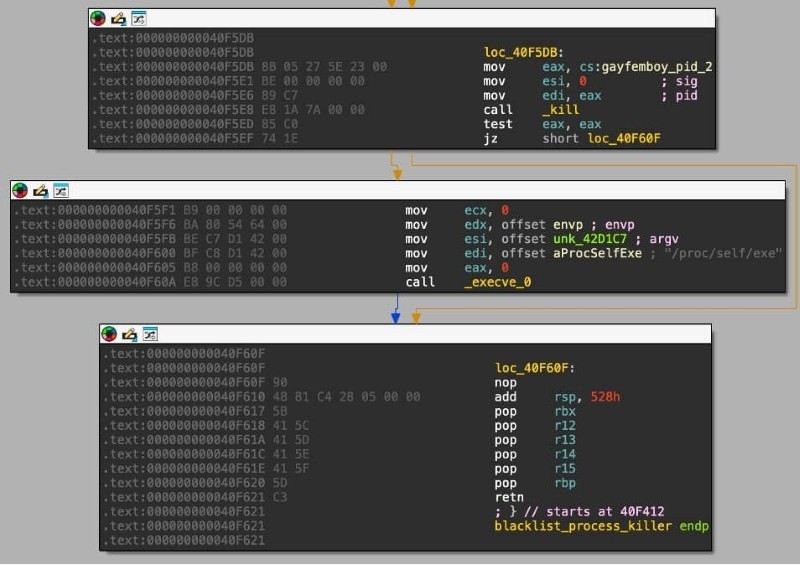Viewport: 800px width, 565px height.
Task: Follow the jump target loc_40F60F operand
Action: click(623, 138)
